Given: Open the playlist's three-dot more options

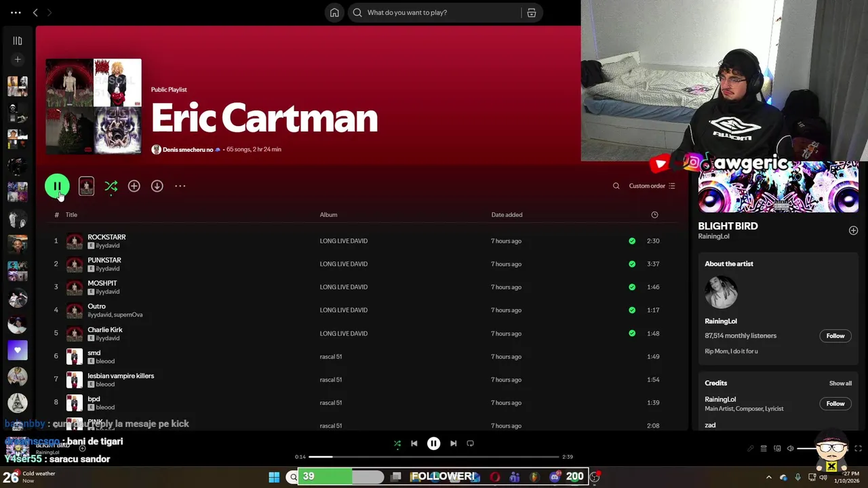Looking at the screenshot, I should coord(180,186).
